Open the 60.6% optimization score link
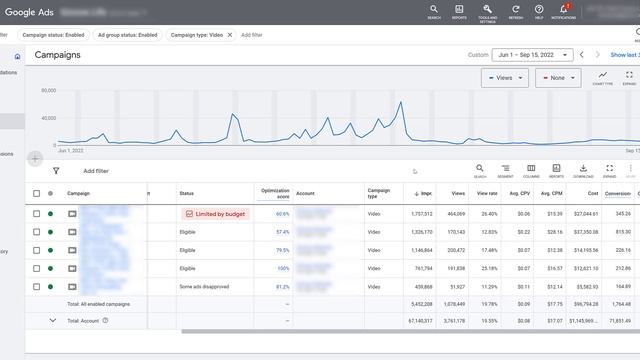 tap(282, 214)
